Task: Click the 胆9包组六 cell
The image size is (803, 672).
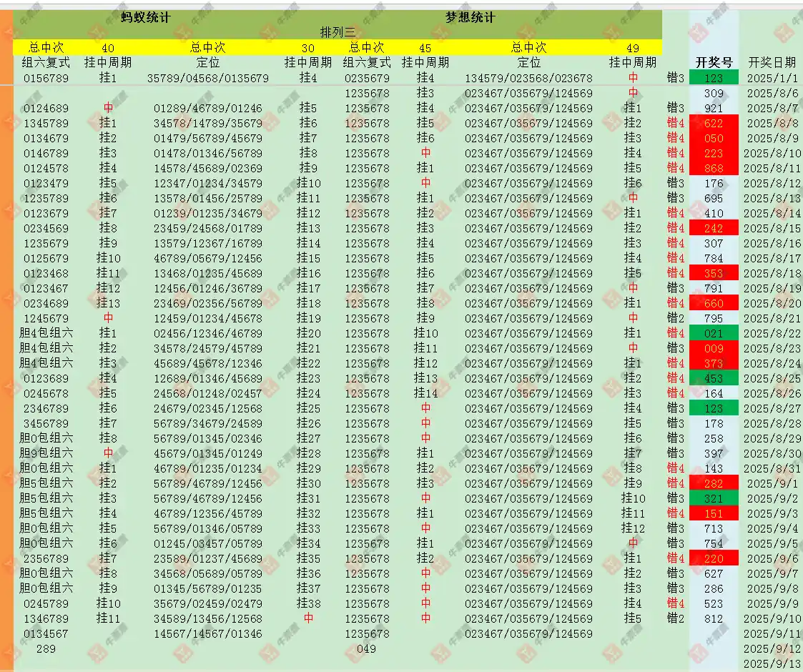Action: point(46,454)
